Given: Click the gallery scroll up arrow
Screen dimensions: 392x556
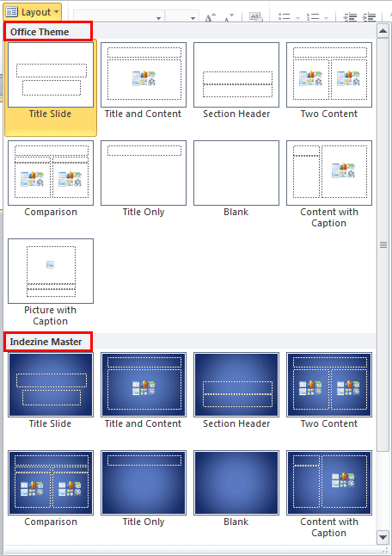Looking at the screenshot, I should click(383, 31).
